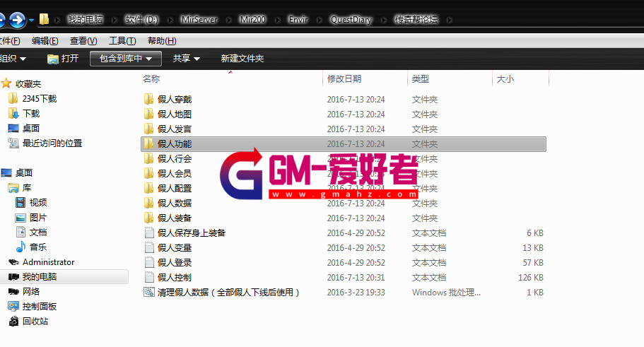Screen dimensions: 644x347
Task: Click the 新建文件夹 button
Action: pos(242,59)
